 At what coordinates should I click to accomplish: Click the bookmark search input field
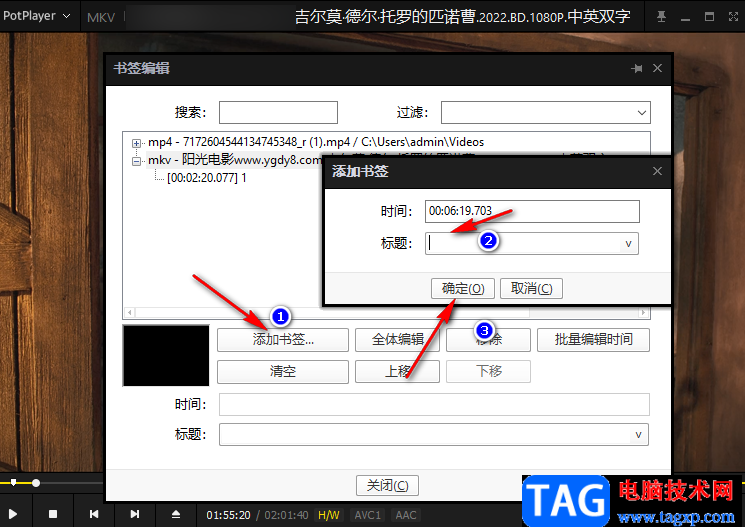pos(278,113)
